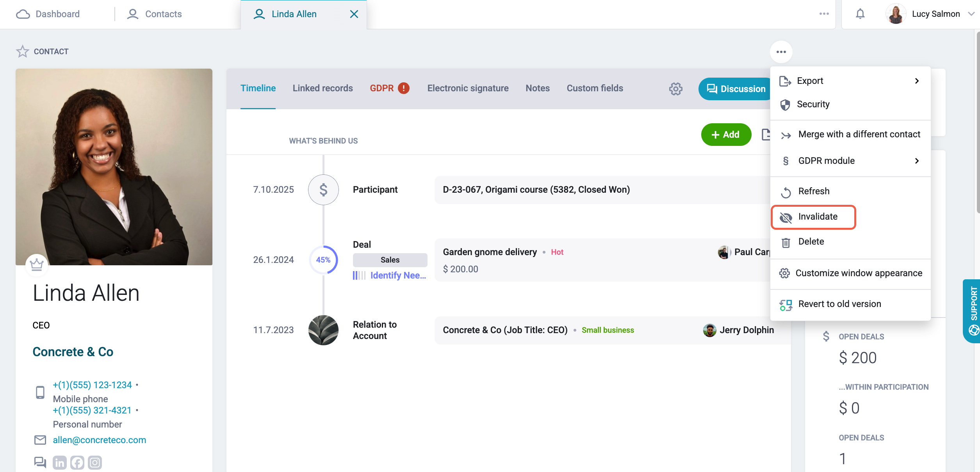The image size is (980, 472).
Task: Click the Revert to old version icon
Action: point(786,305)
